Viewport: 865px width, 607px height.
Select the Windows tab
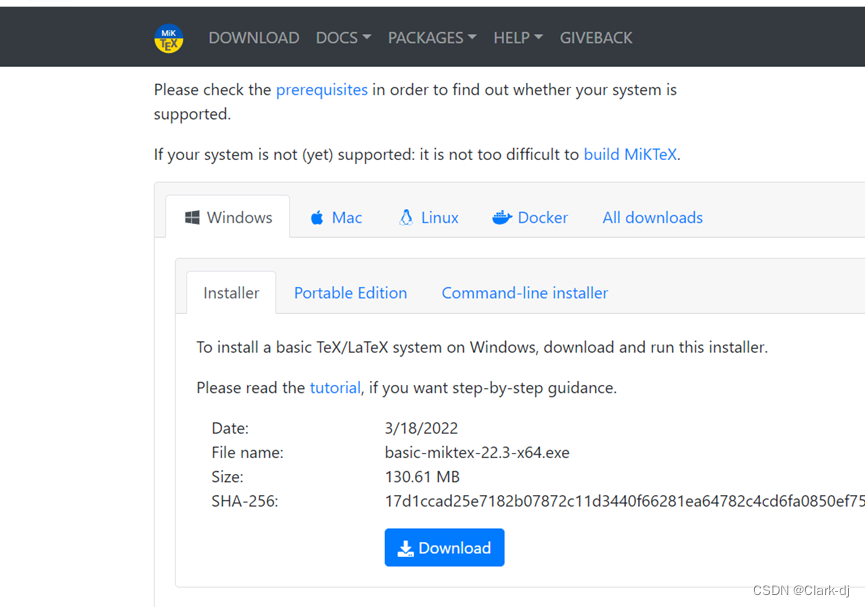click(228, 217)
